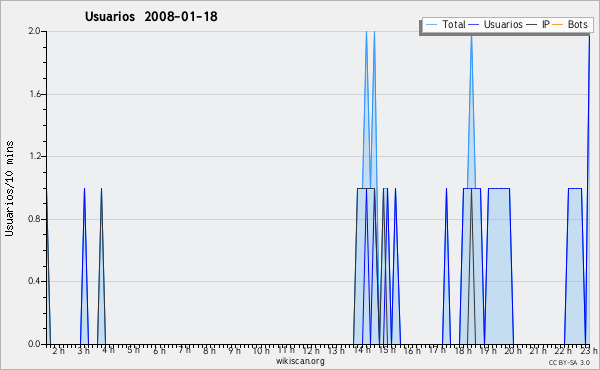Click the '10 h' x-axis label
Viewport: 600px width, 370px height.
261,350
